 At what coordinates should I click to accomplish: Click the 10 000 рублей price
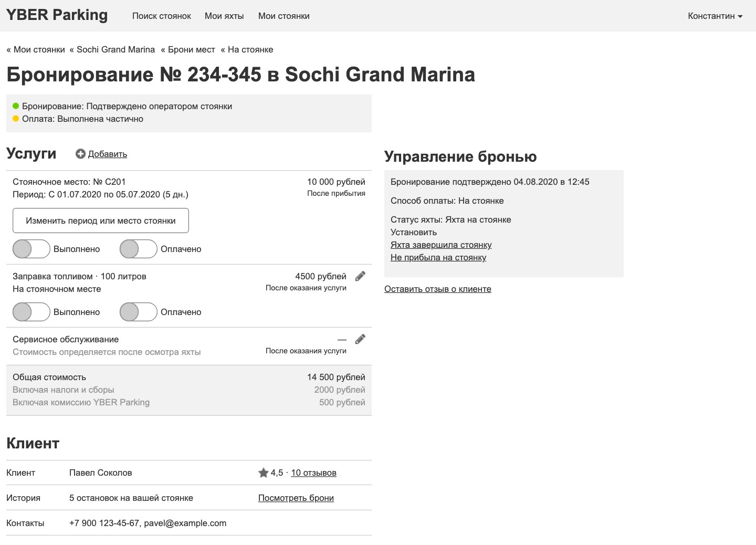[x=336, y=182]
